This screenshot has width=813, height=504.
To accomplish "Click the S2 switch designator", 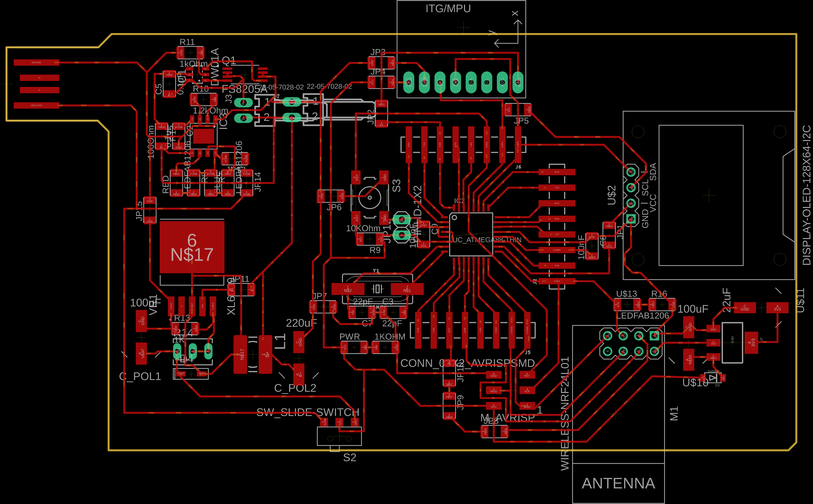I will pyautogui.click(x=350, y=458).
